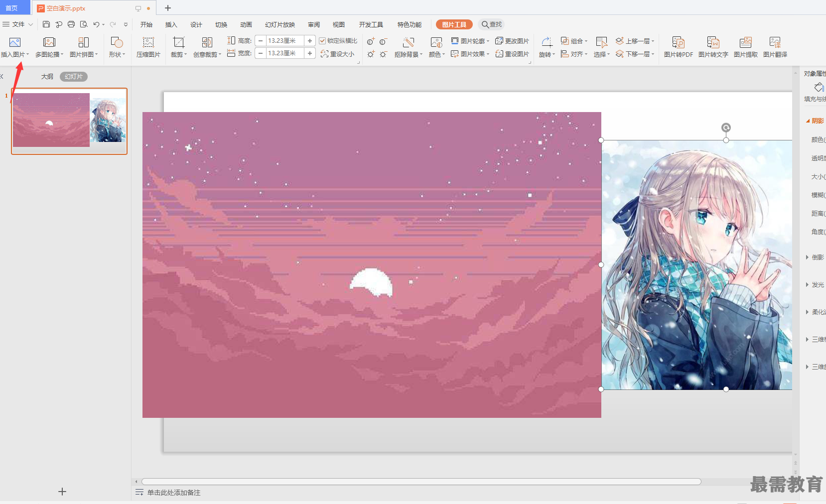Viewport: 826px width, 504px height.
Task: Open a new document tab with plus
Action: click(x=168, y=8)
